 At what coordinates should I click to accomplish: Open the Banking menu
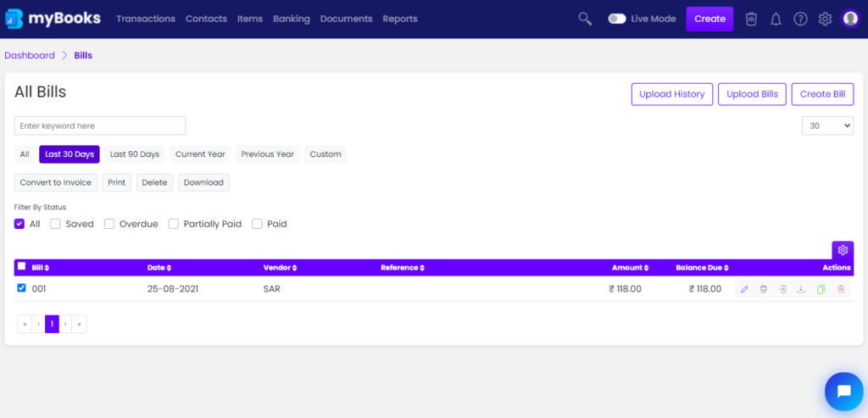(x=292, y=19)
